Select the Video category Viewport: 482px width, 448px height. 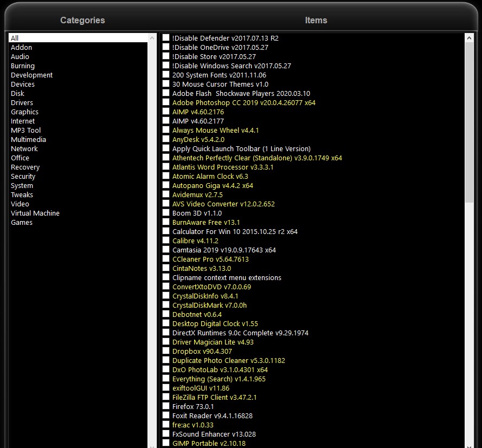(78, 204)
